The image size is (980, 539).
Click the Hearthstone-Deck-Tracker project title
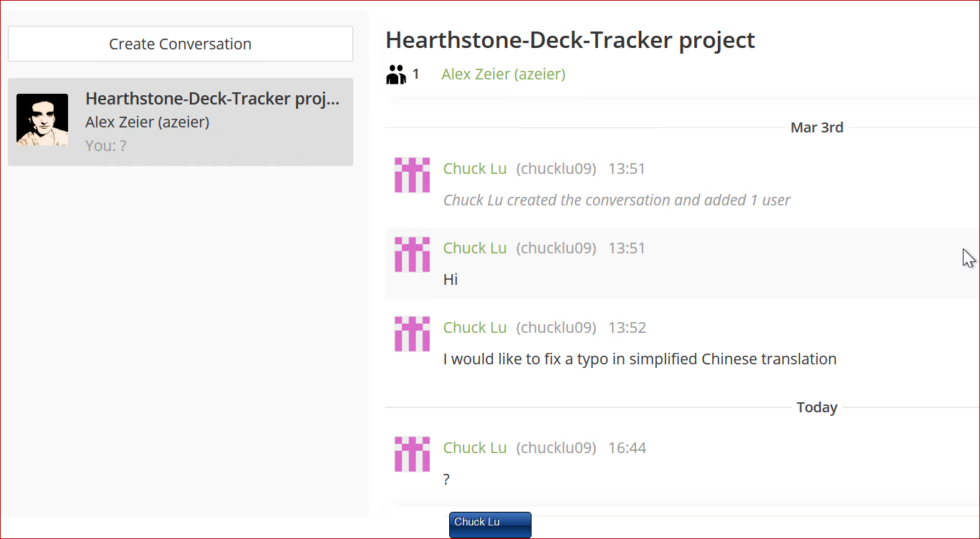(570, 40)
